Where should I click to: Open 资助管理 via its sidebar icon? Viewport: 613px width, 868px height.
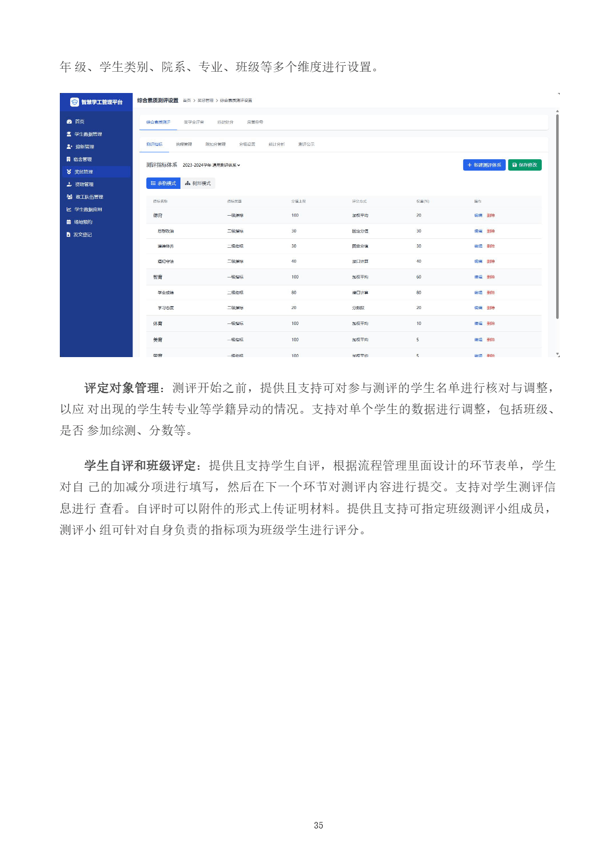[x=69, y=184]
